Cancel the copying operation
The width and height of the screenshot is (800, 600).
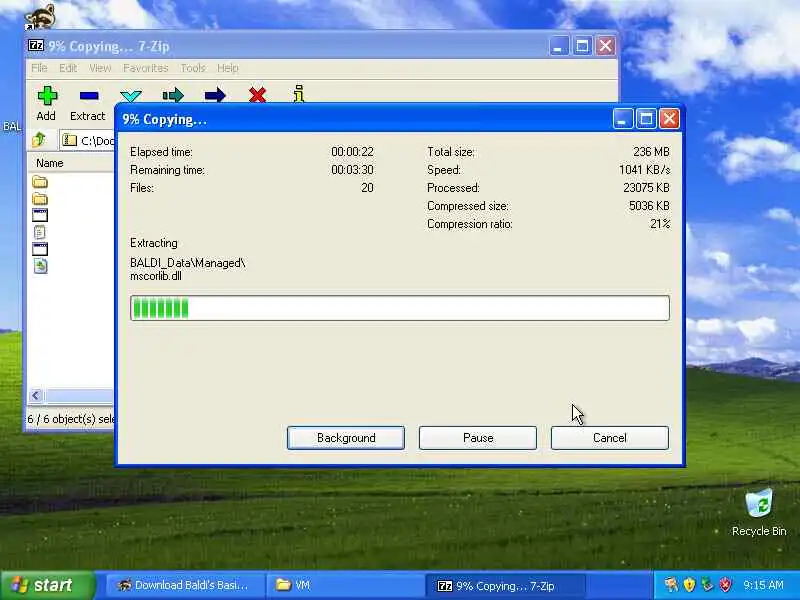click(x=610, y=438)
